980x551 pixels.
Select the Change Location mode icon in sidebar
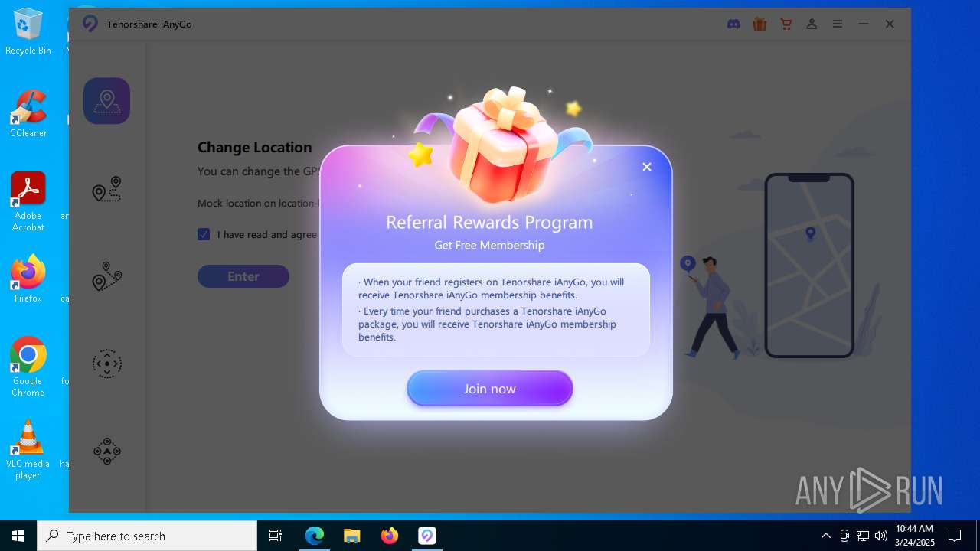point(106,101)
